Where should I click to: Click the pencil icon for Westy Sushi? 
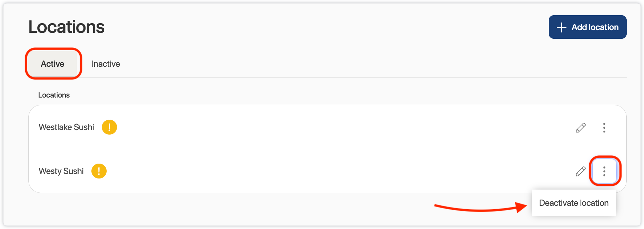pos(581,171)
